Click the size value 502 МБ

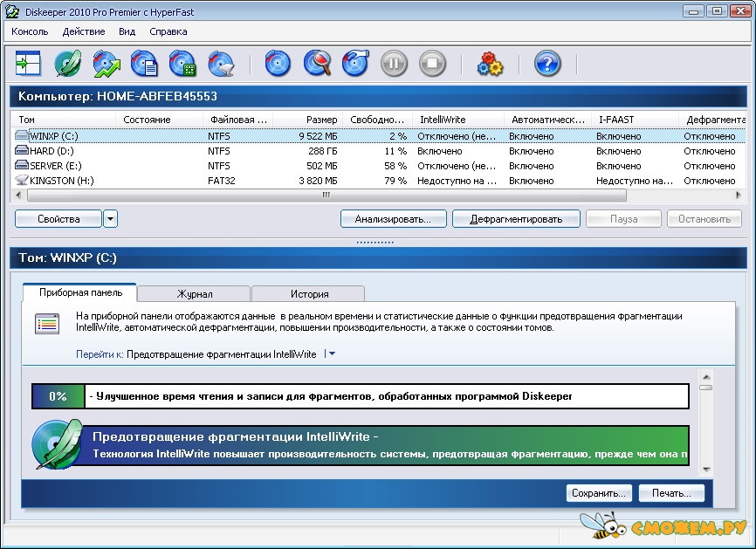coord(321,166)
